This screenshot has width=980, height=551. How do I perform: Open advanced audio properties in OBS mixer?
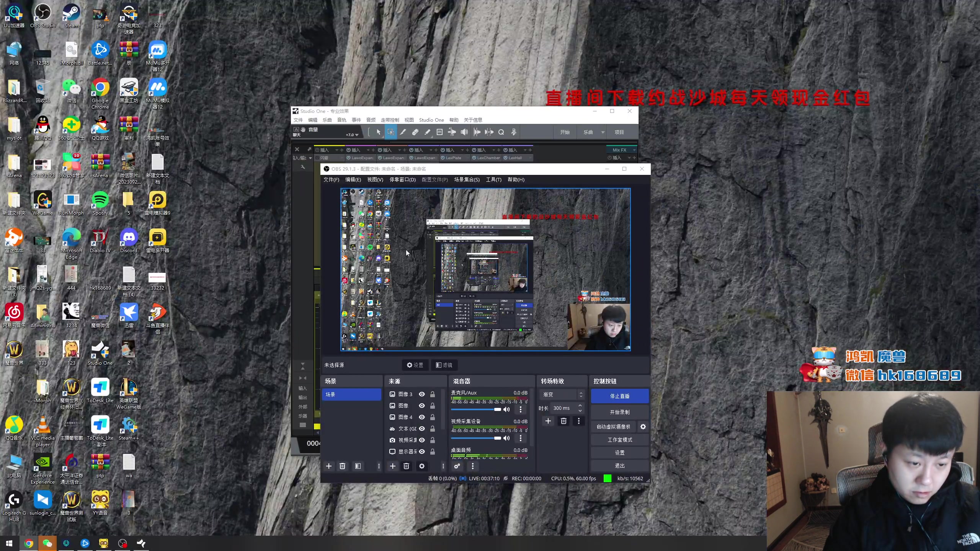pos(457,466)
